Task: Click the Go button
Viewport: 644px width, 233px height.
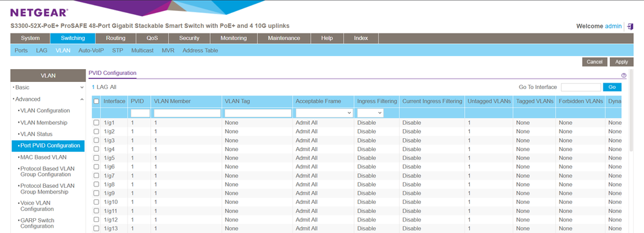Action: 612,87
